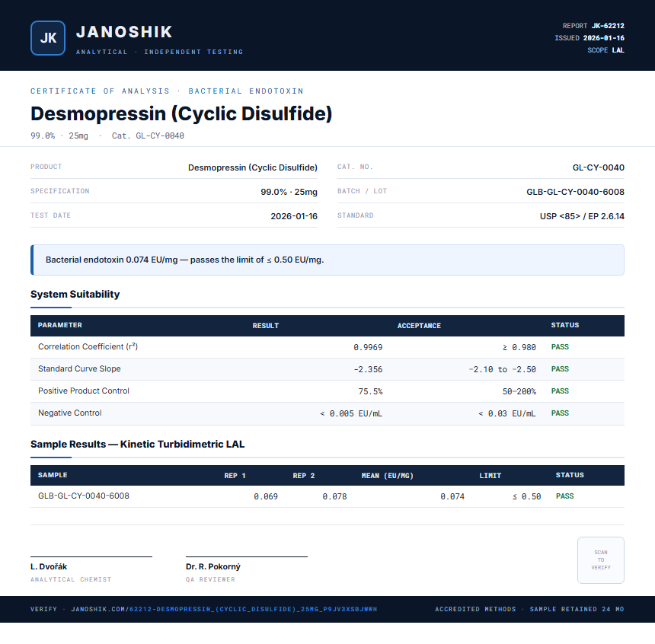Viewport: 655px width, 644px height.
Task: Select specification value 99.0% · 25mg
Action: coord(289,192)
